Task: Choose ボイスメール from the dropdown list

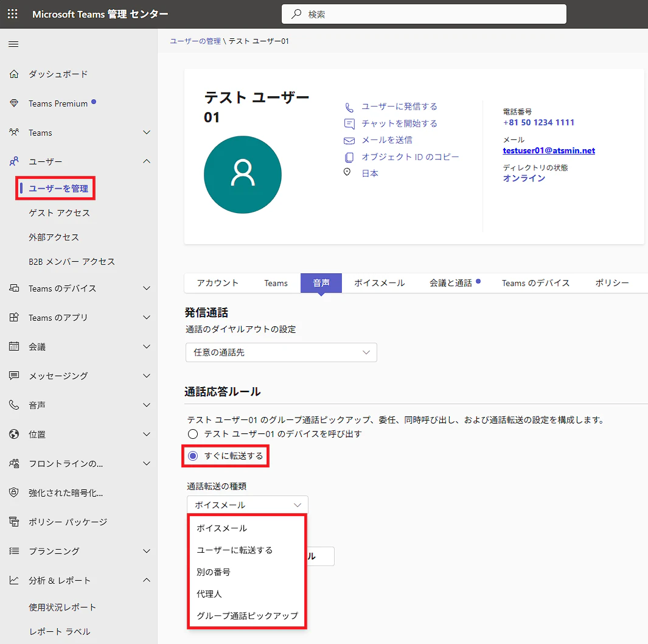Action: pos(246,528)
